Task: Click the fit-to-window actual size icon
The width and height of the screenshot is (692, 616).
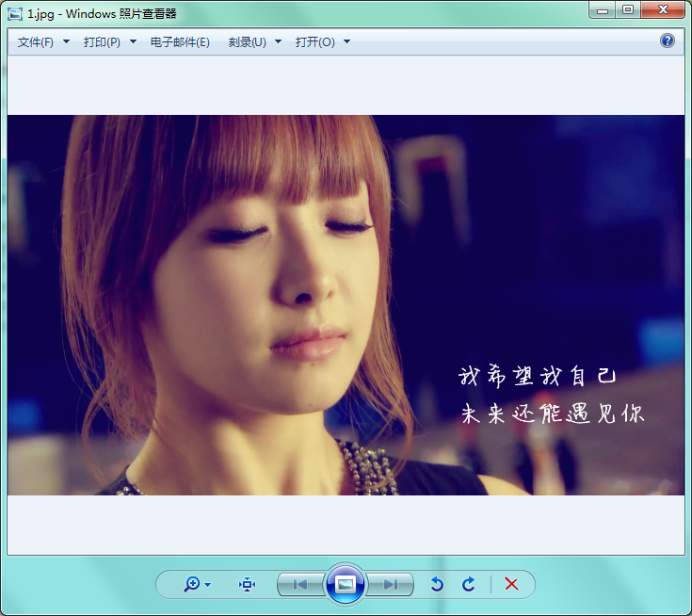Action: (247, 584)
